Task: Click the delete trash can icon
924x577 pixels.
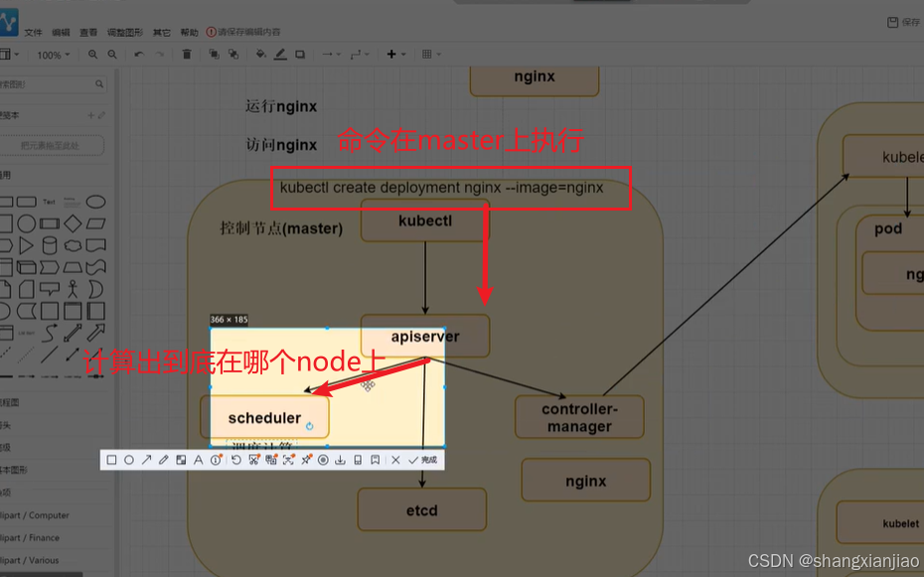Action: click(187, 55)
